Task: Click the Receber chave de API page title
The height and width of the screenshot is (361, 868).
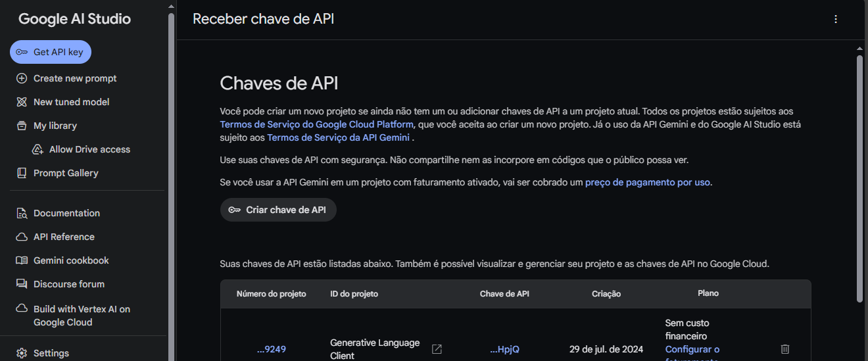Action: tap(263, 18)
